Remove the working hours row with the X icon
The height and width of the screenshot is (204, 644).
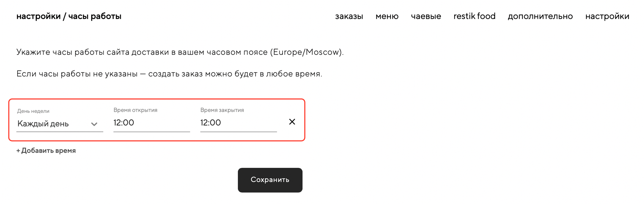point(292,122)
